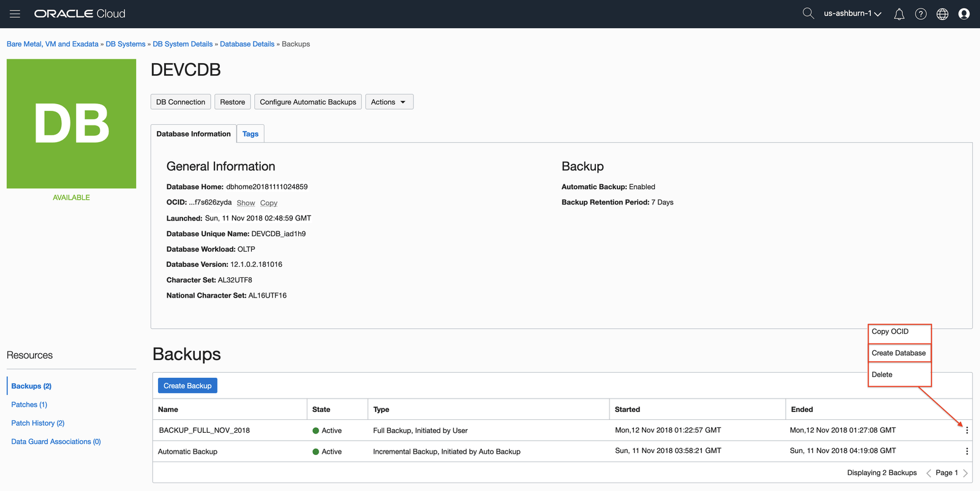Screen dimensions: 980x491
Task: Expand the Actions dropdown button
Action: click(x=389, y=102)
